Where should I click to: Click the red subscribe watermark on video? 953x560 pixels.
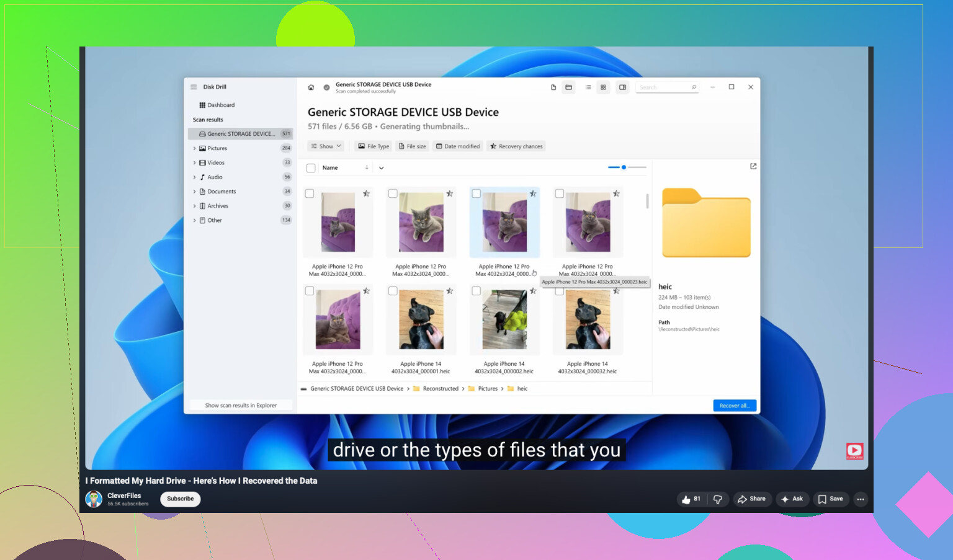pyautogui.click(x=854, y=451)
